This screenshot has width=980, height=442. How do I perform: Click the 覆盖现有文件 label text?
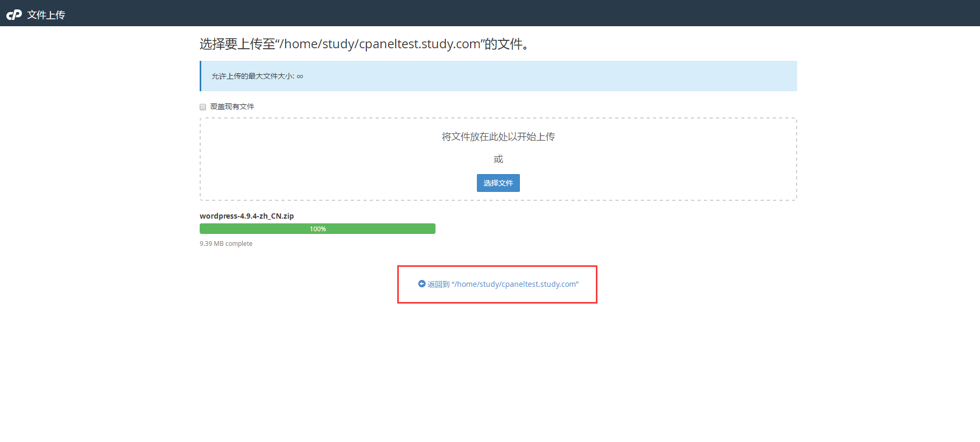point(232,106)
